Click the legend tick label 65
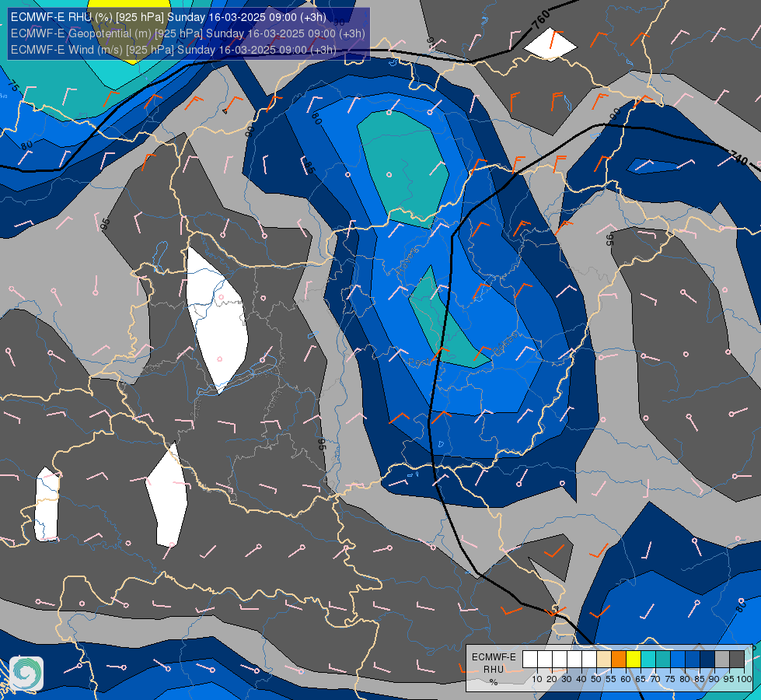Screen dimensions: 761x700 tap(641, 679)
